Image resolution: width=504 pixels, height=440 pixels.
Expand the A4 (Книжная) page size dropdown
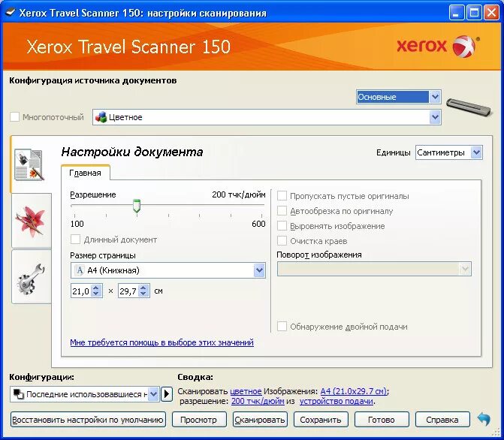[x=259, y=270]
